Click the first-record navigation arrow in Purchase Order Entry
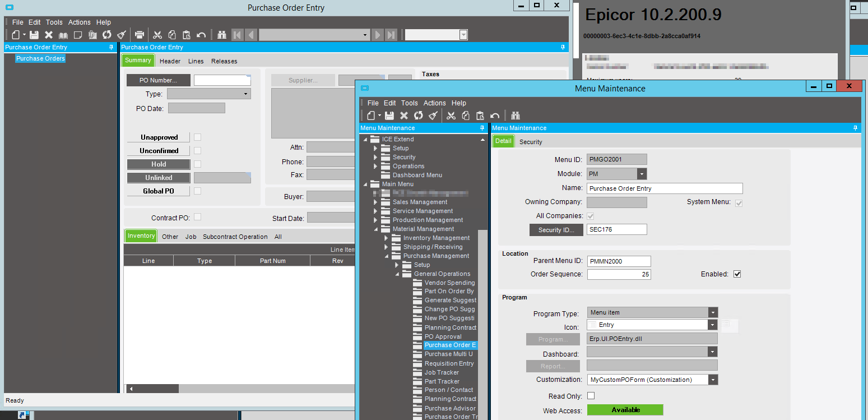This screenshot has height=420, width=868. click(237, 35)
